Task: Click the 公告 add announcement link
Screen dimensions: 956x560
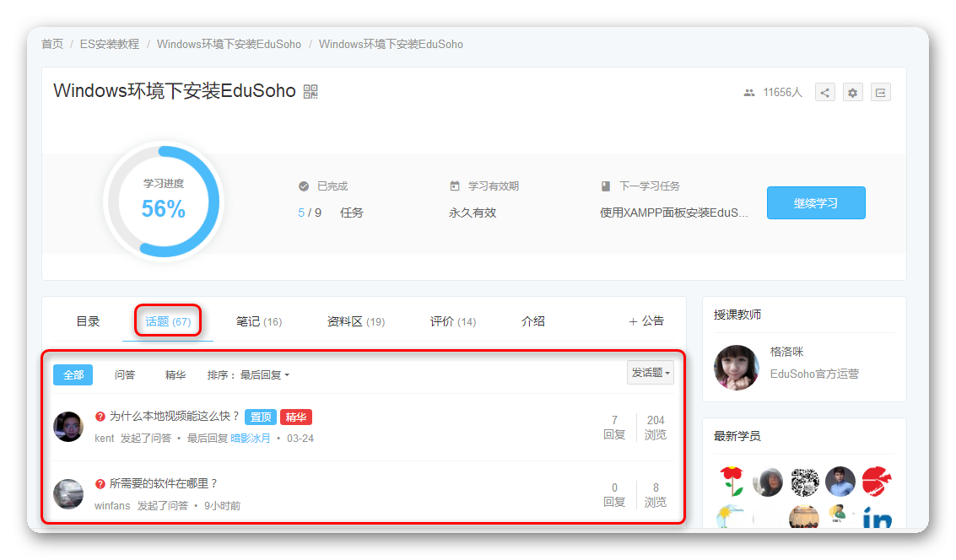Action: click(x=646, y=321)
